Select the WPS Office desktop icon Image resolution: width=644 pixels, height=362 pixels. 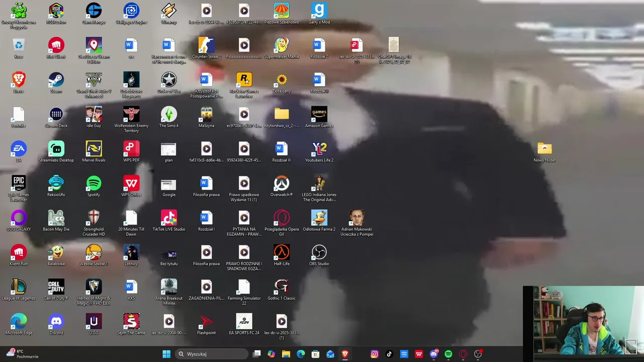pyautogui.click(x=131, y=187)
